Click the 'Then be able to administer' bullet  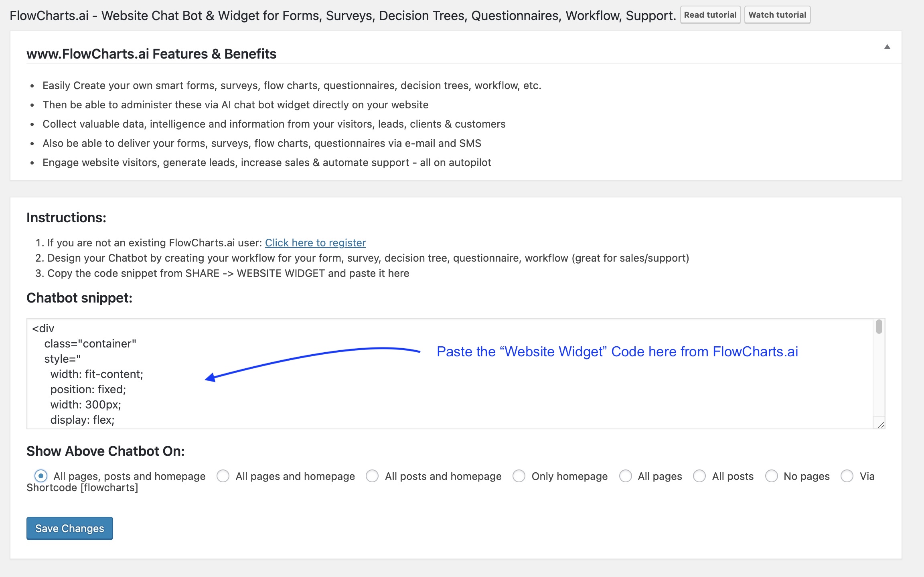click(235, 105)
